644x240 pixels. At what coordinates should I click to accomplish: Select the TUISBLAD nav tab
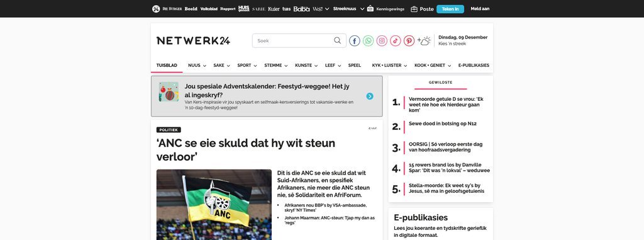[167, 65]
